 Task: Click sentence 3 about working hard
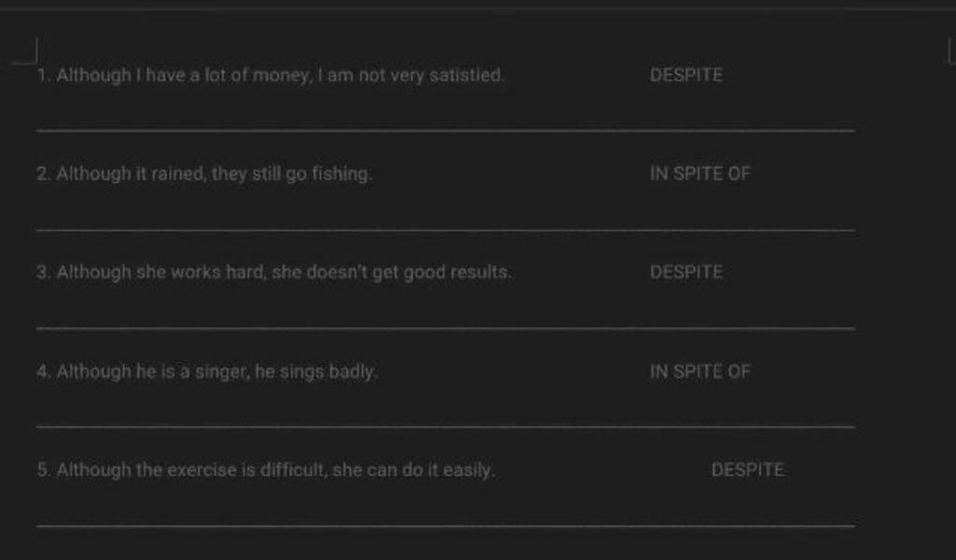coord(274,273)
